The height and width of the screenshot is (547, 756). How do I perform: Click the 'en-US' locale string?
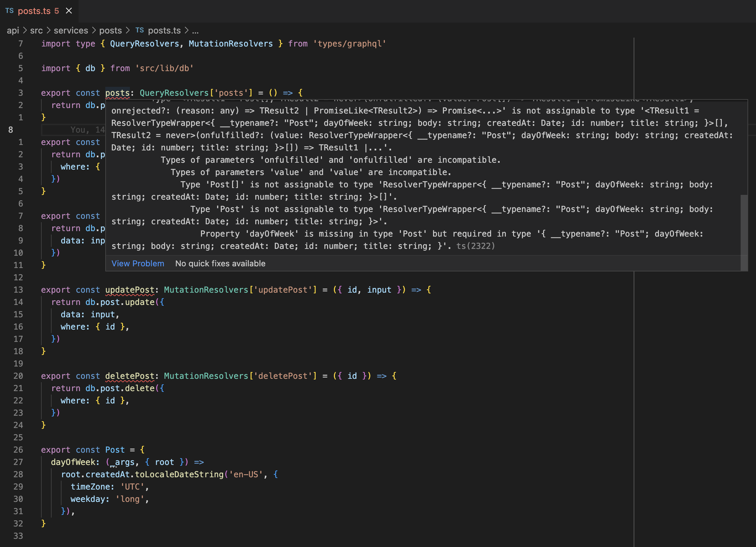coord(246,475)
